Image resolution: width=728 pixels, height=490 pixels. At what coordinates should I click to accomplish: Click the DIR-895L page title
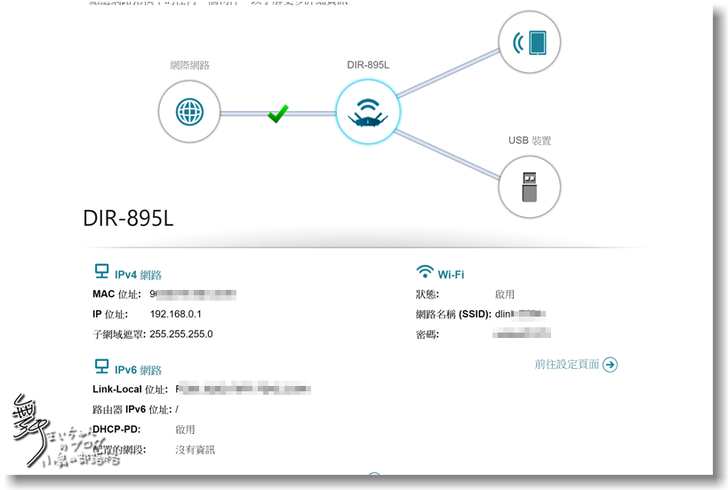tap(128, 218)
